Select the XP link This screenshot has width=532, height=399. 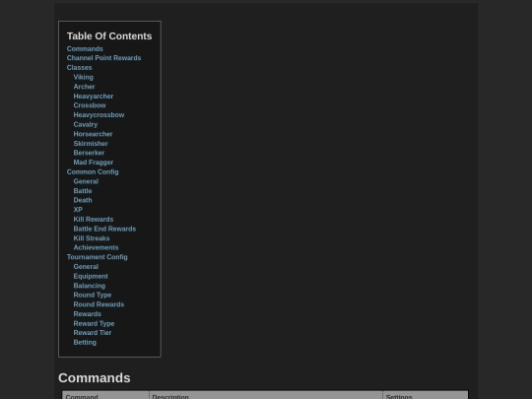[78, 210]
